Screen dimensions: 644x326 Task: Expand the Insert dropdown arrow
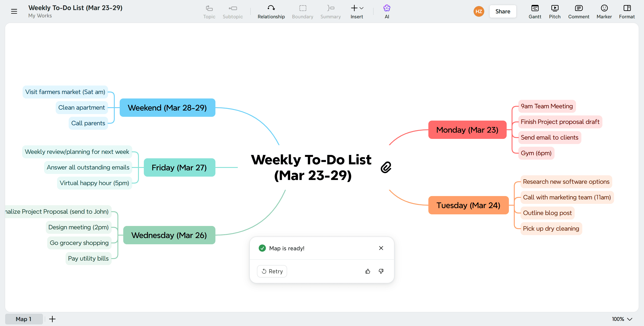click(x=361, y=8)
